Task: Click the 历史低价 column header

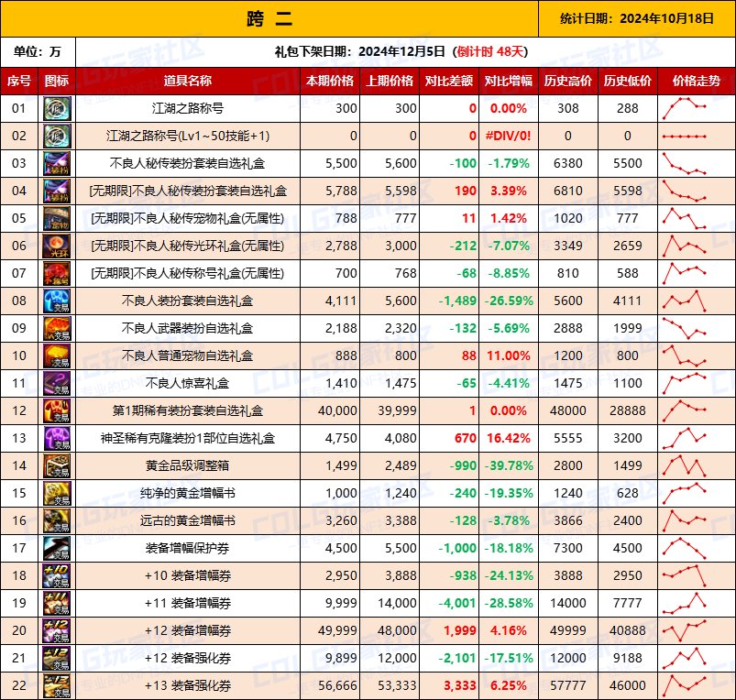Action: pyautogui.click(x=628, y=82)
